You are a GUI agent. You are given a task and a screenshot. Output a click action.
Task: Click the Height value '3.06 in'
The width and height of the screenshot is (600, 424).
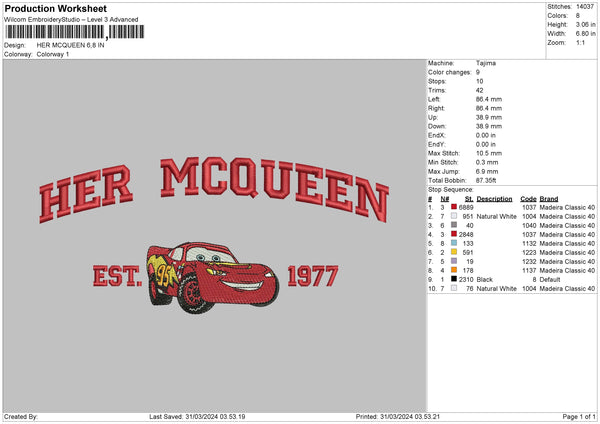pos(585,24)
